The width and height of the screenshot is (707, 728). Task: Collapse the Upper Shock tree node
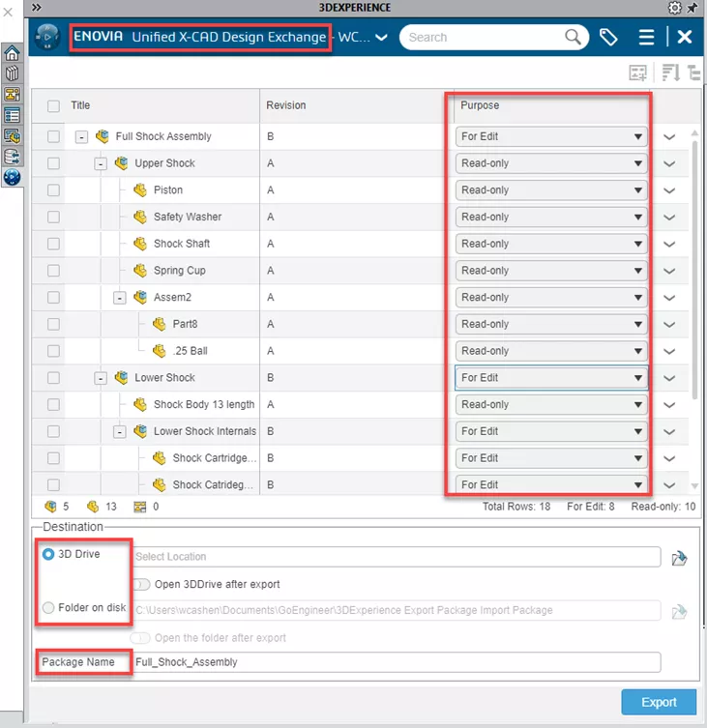click(x=101, y=163)
